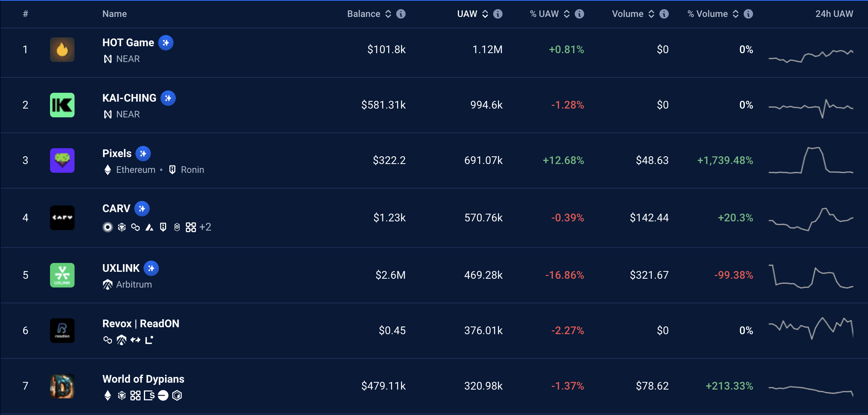Click the World of Dypians logo
868x415 pixels.
click(62, 386)
